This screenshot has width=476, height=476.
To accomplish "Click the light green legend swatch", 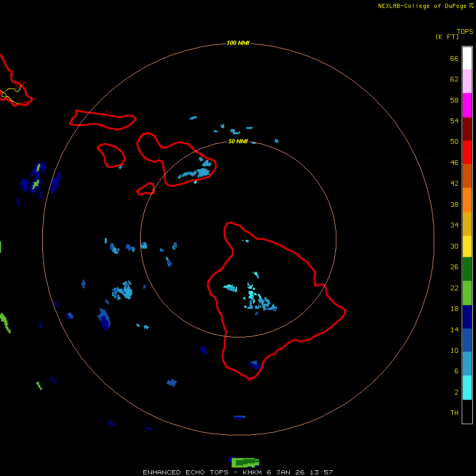I will (467, 293).
